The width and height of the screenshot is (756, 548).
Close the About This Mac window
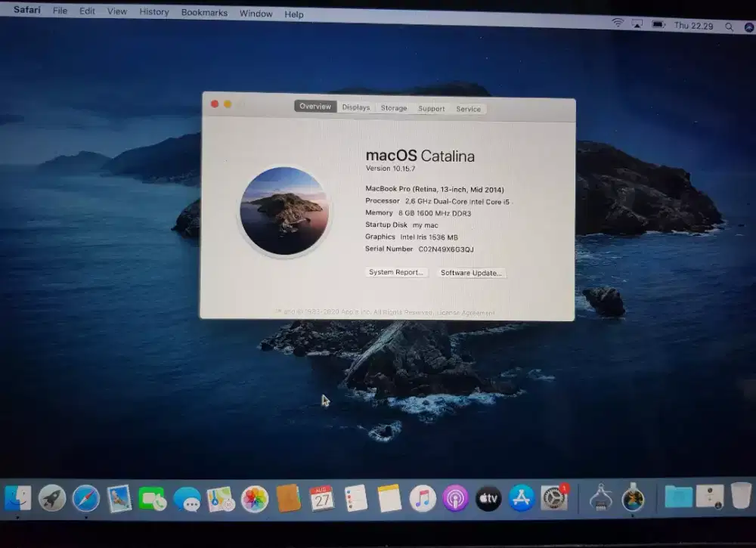click(215, 104)
